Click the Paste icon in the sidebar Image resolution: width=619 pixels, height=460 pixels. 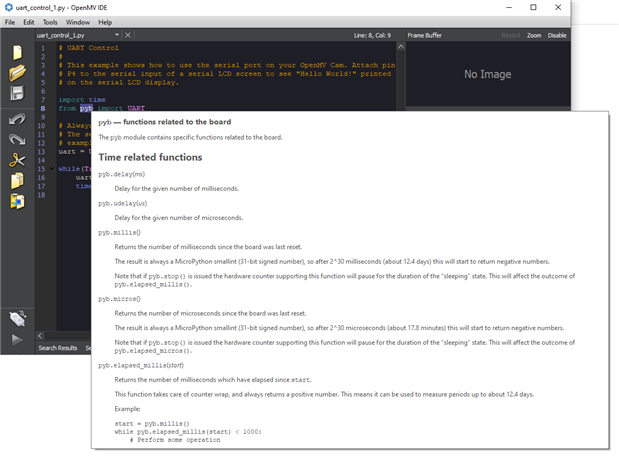click(17, 202)
